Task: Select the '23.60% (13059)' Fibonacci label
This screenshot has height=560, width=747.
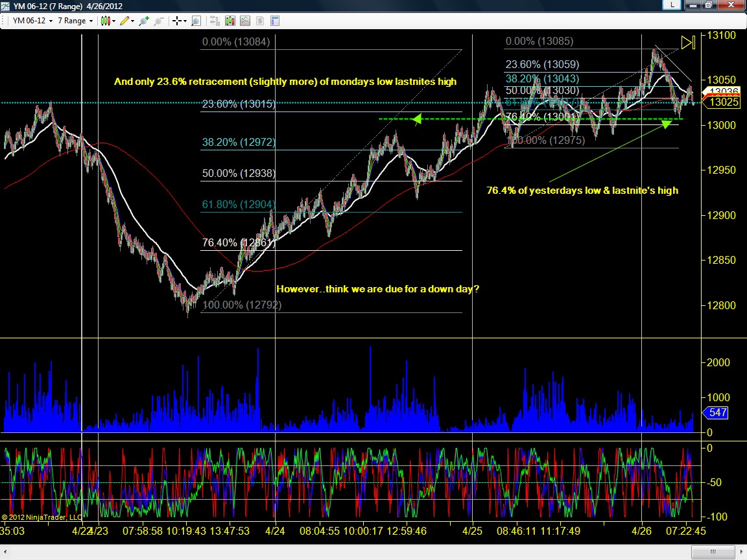Action: 542,64
